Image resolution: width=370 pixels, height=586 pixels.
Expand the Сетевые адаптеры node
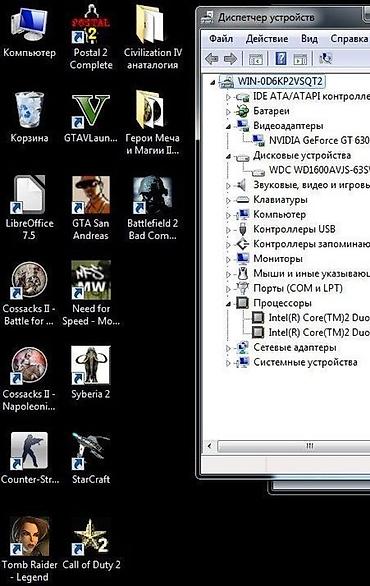click(x=228, y=348)
